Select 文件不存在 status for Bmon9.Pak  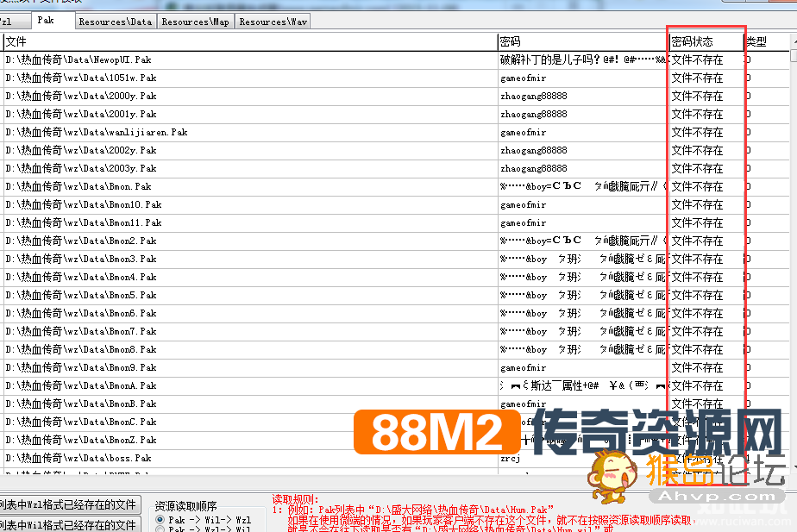697,368
